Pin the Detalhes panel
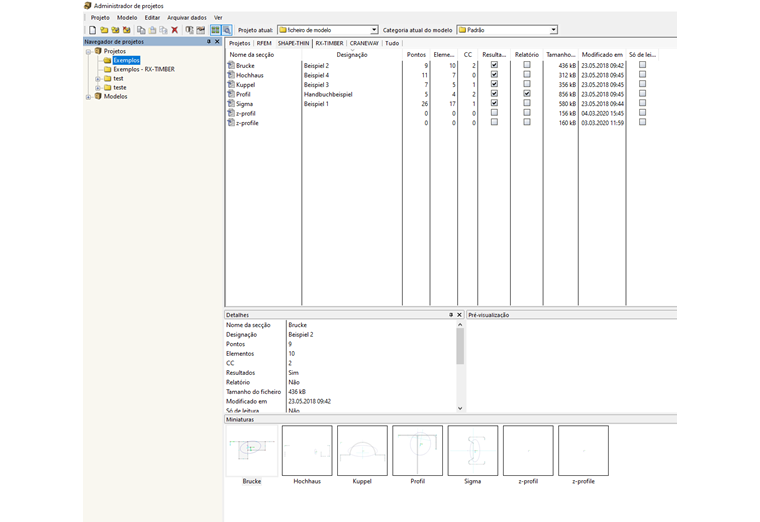 (451, 315)
